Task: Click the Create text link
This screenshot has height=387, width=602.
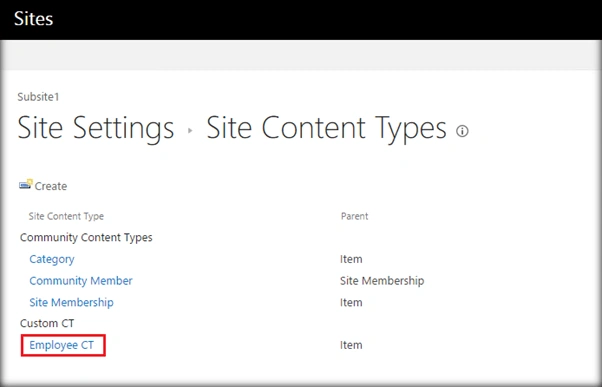Action: 51,186
